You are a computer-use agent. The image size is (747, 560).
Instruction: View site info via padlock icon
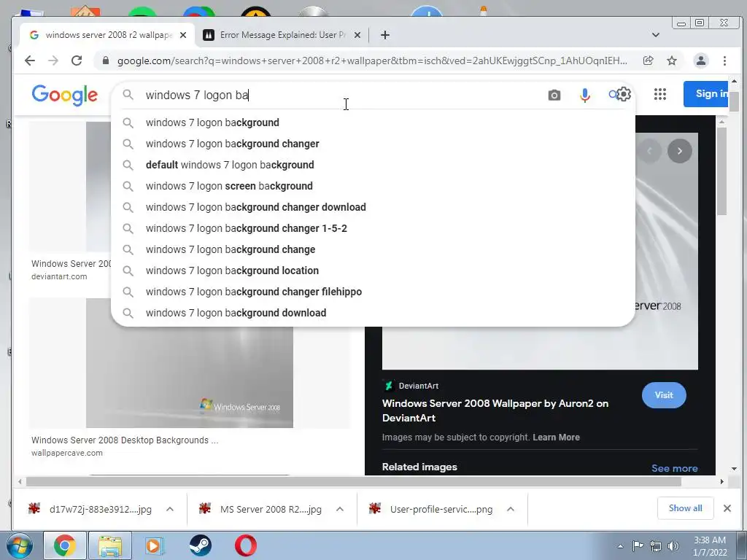coord(106,61)
